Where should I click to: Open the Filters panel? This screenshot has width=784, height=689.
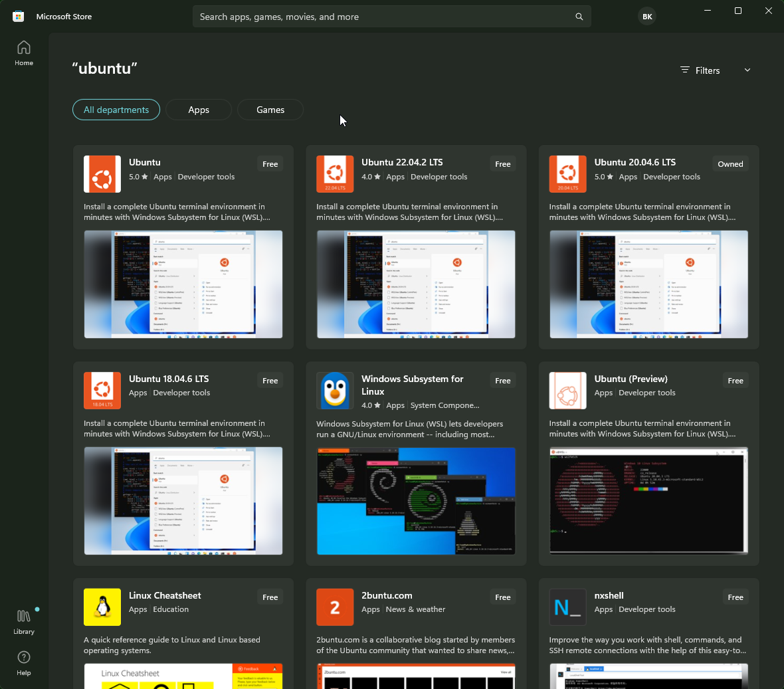pos(700,70)
